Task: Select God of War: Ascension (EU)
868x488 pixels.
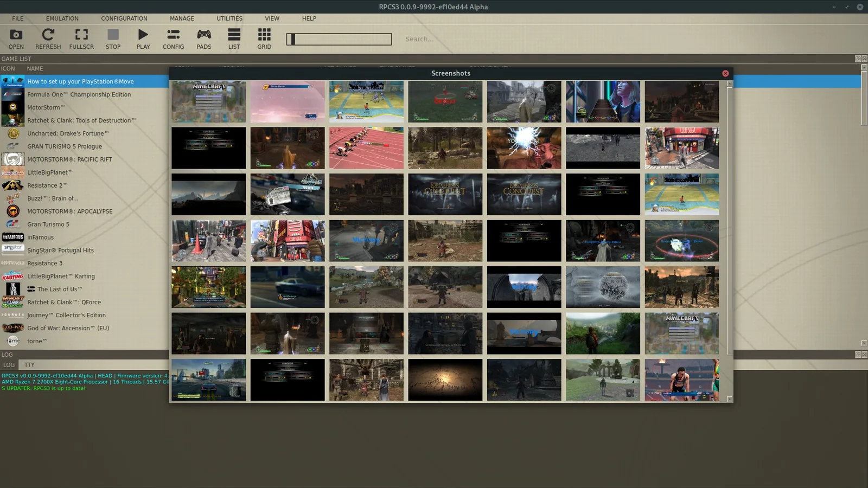Action: (84, 329)
